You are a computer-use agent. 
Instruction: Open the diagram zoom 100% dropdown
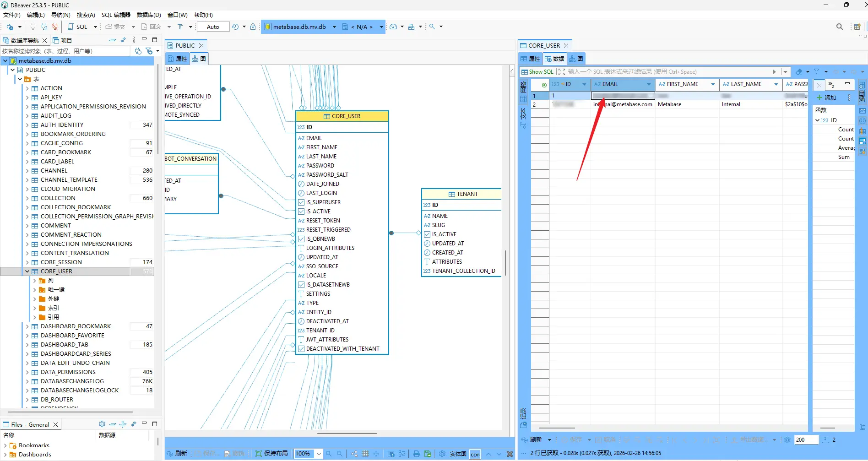pyautogui.click(x=319, y=454)
